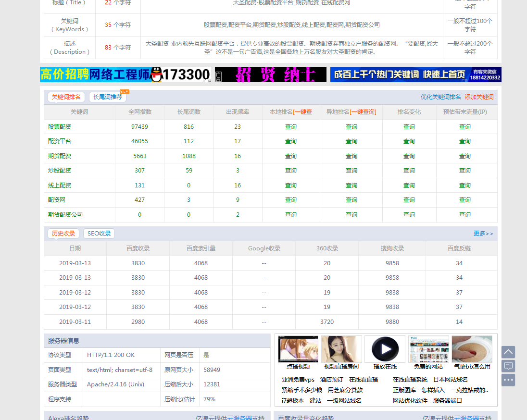Click the 视频直播房间 thumbnail image
This screenshot has height=420, width=527.
pyautogui.click(x=341, y=349)
